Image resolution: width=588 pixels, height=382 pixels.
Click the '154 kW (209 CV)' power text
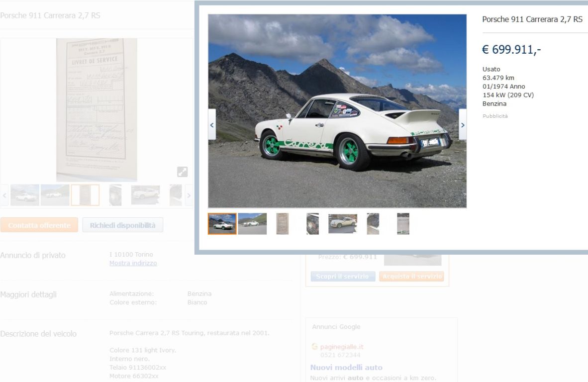tap(508, 95)
